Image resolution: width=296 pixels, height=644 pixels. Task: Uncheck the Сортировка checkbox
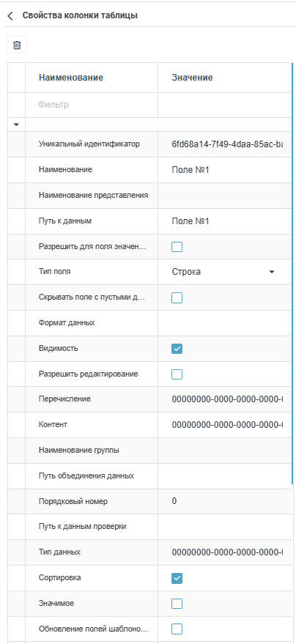click(x=177, y=578)
